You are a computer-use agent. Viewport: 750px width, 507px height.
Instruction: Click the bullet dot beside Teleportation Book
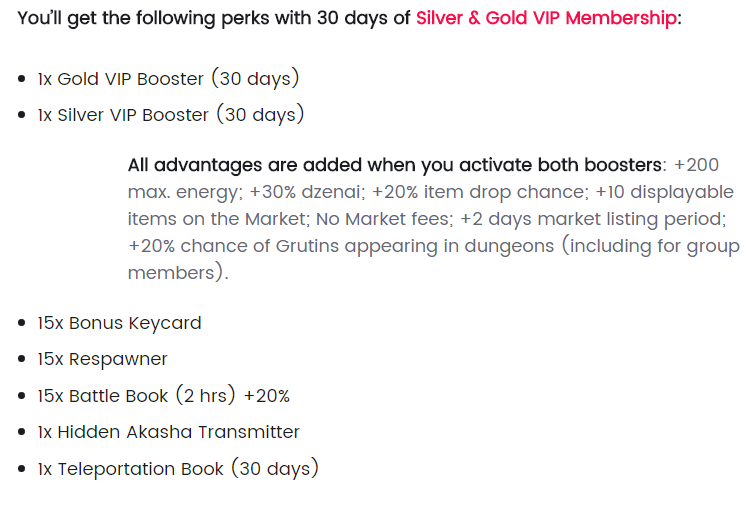[x=22, y=469]
